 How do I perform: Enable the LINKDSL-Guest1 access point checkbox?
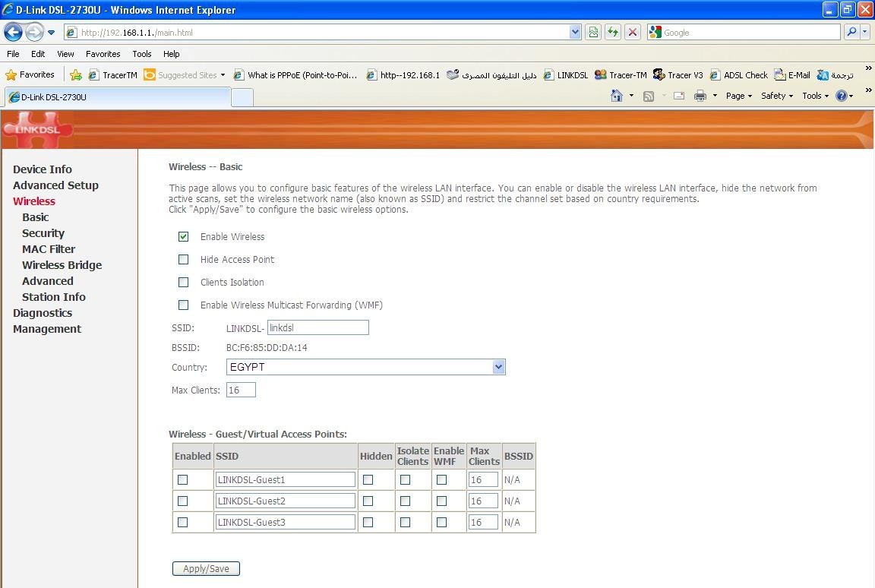coord(182,480)
